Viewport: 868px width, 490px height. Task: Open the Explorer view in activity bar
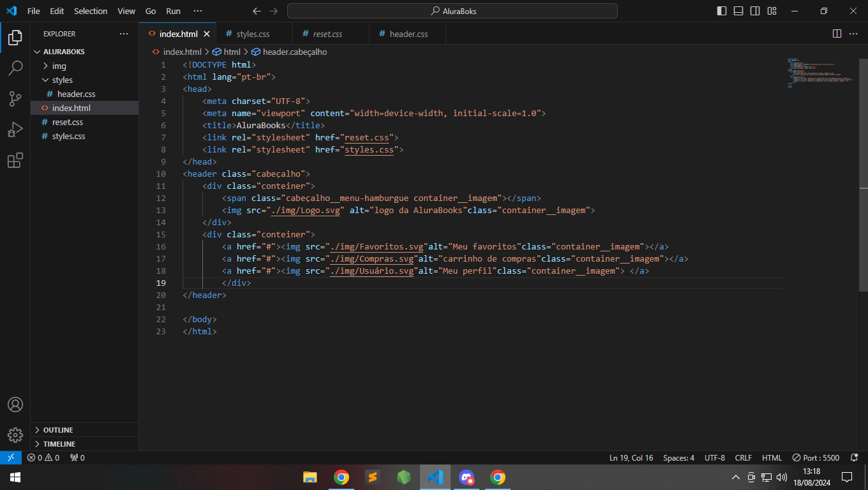coord(15,36)
